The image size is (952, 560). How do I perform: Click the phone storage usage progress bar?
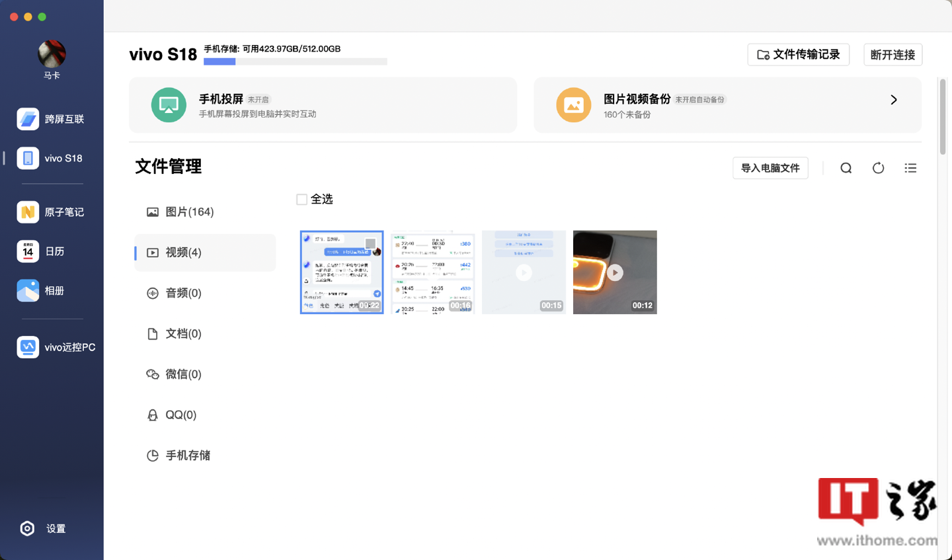click(x=296, y=61)
